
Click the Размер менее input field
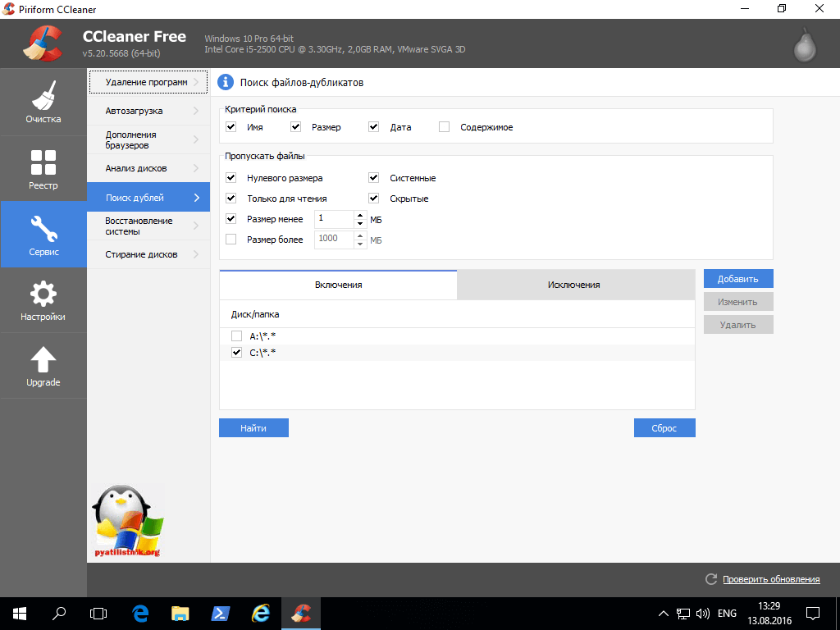coord(333,219)
